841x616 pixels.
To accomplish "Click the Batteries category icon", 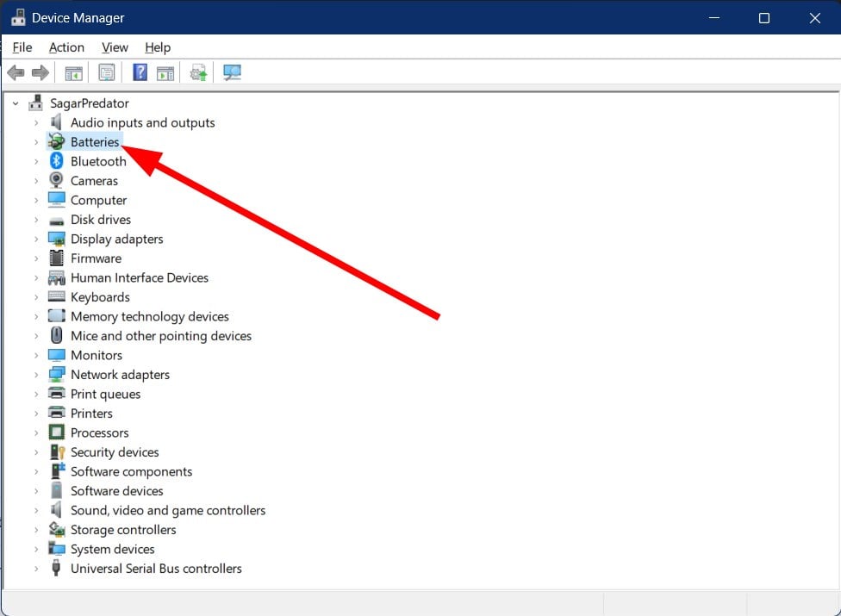I will pos(56,141).
